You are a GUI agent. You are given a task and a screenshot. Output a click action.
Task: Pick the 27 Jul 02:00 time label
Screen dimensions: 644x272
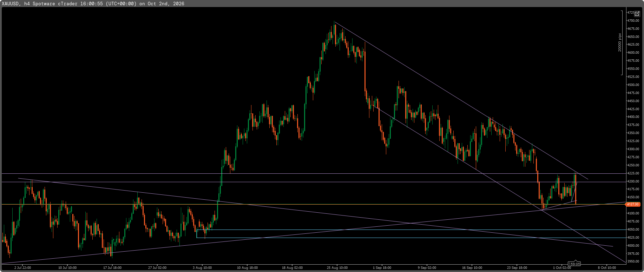pyautogui.click(x=157, y=268)
